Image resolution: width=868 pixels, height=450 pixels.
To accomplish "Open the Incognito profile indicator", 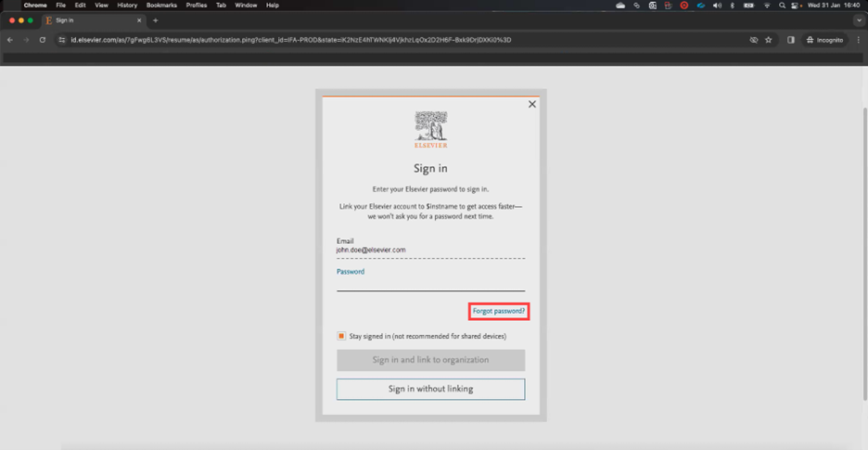I will (x=824, y=40).
